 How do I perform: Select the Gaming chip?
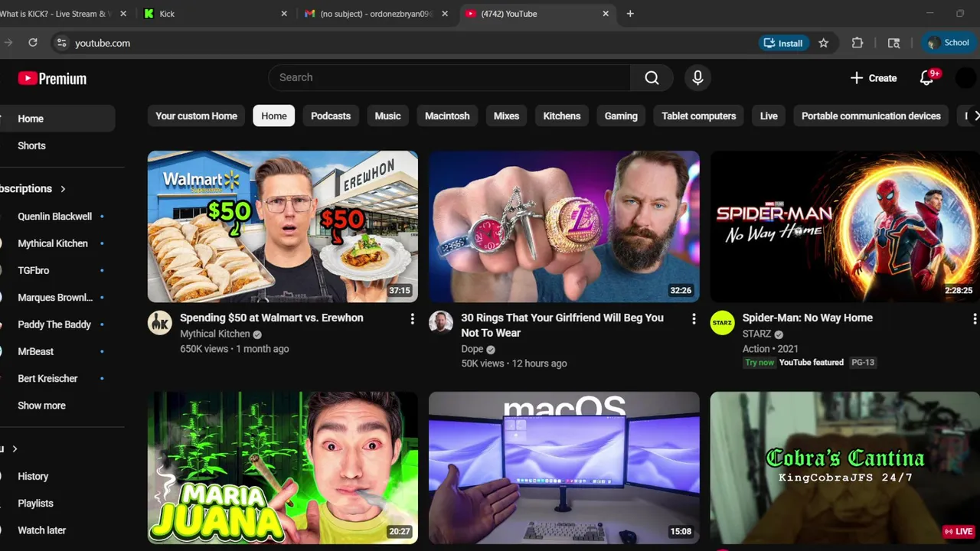[621, 116]
